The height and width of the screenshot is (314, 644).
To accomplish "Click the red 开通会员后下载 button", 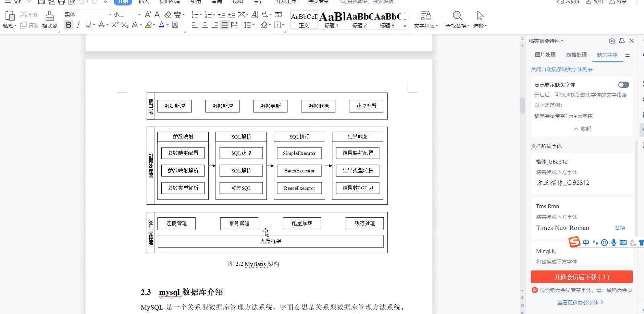I will tap(582, 277).
